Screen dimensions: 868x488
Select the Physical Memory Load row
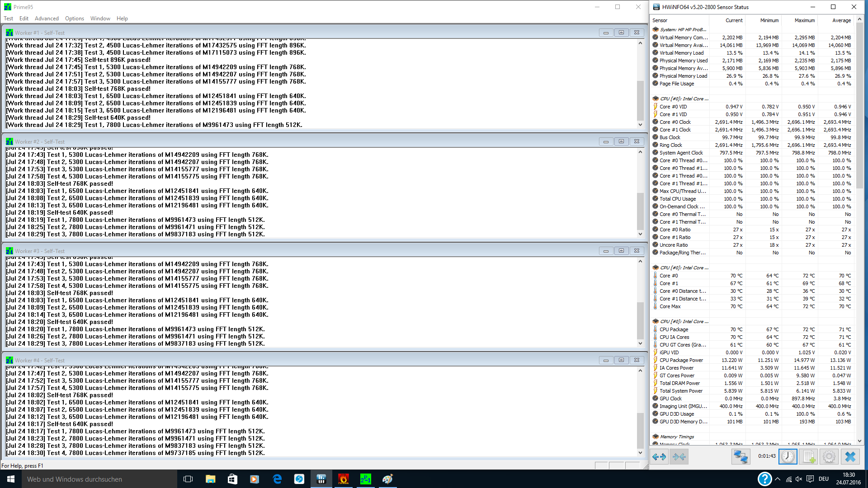pyautogui.click(x=753, y=76)
